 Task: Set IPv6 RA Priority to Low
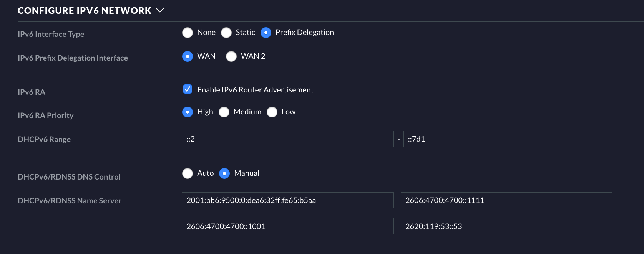pyautogui.click(x=272, y=112)
